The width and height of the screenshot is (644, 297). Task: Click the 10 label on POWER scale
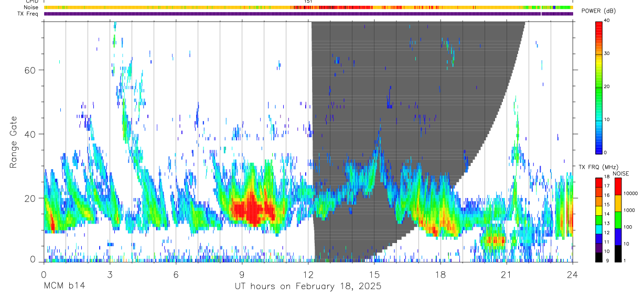[607, 119]
